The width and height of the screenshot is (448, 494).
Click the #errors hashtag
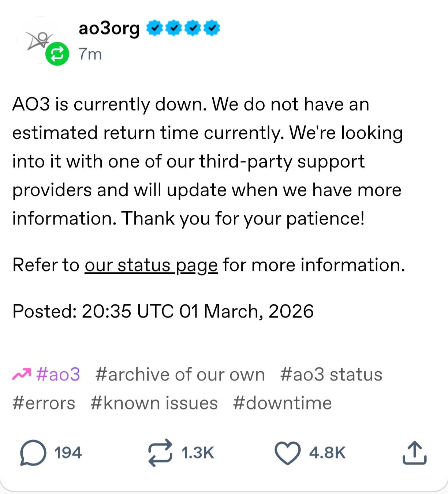43,403
